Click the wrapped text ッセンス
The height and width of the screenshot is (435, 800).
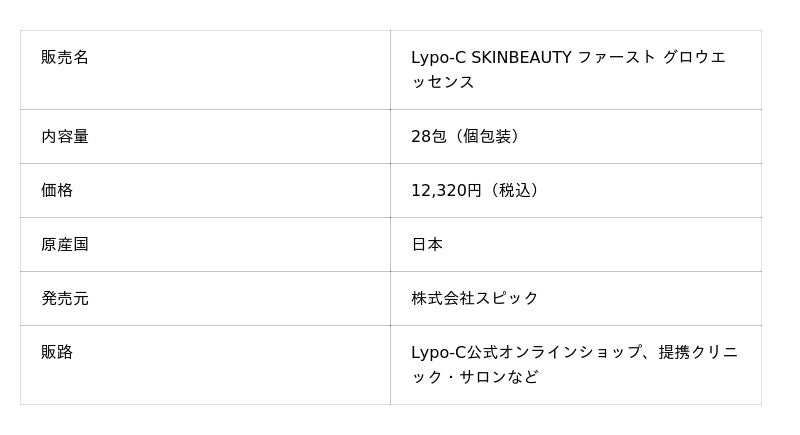coord(443,82)
